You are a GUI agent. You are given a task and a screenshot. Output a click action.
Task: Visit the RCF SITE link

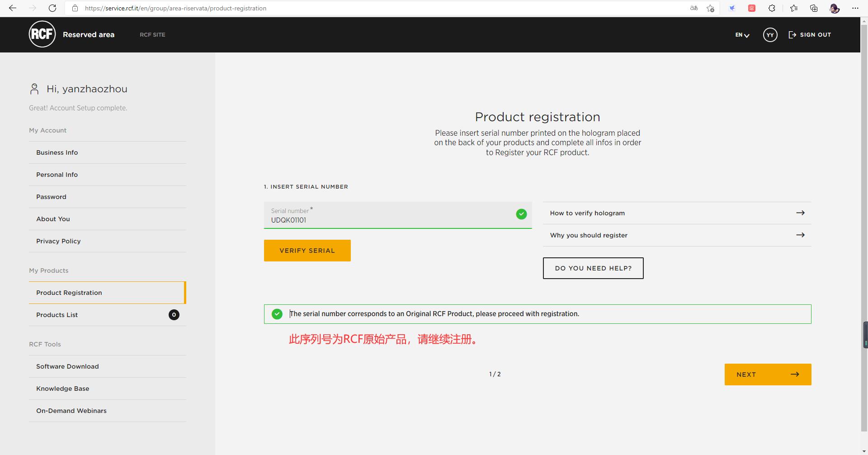point(152,35)
